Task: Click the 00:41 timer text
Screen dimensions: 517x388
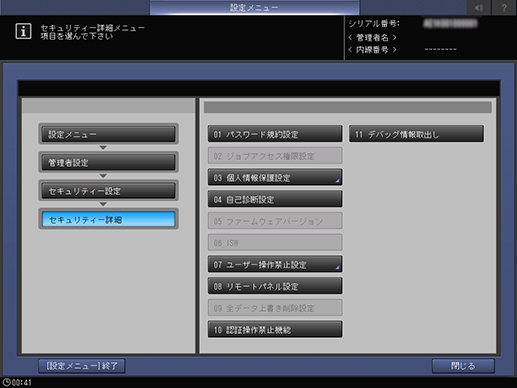Action: tap(22, 383)
